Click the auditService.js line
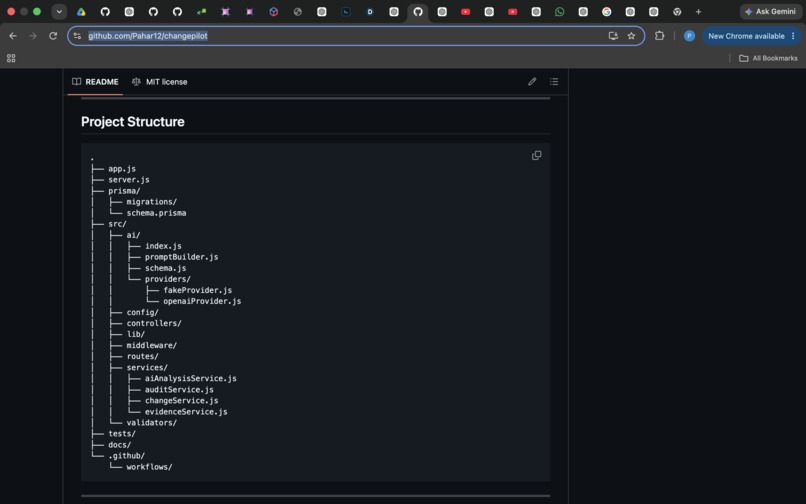Image resolution: width=806 pixels, height=504 pixels. click(179, 390)
